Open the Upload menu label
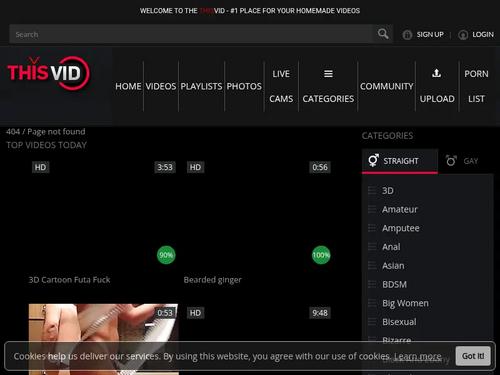 click(437, 99)
